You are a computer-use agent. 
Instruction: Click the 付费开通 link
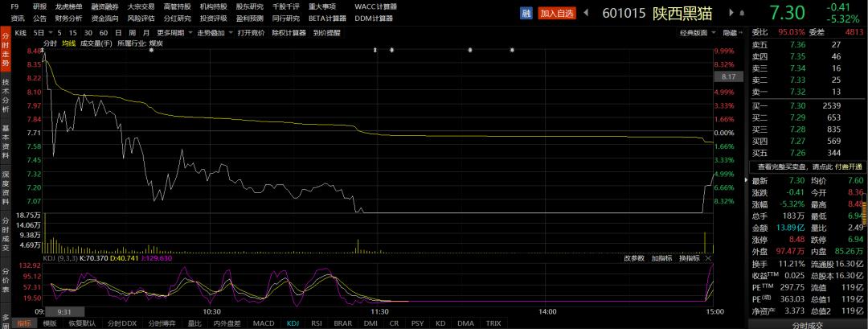850,167
